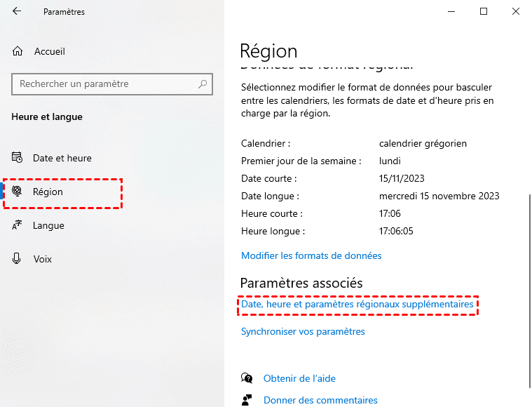Click the calendar icon beside Date et heure
The image size is (532, 407).
coord(18,158)
